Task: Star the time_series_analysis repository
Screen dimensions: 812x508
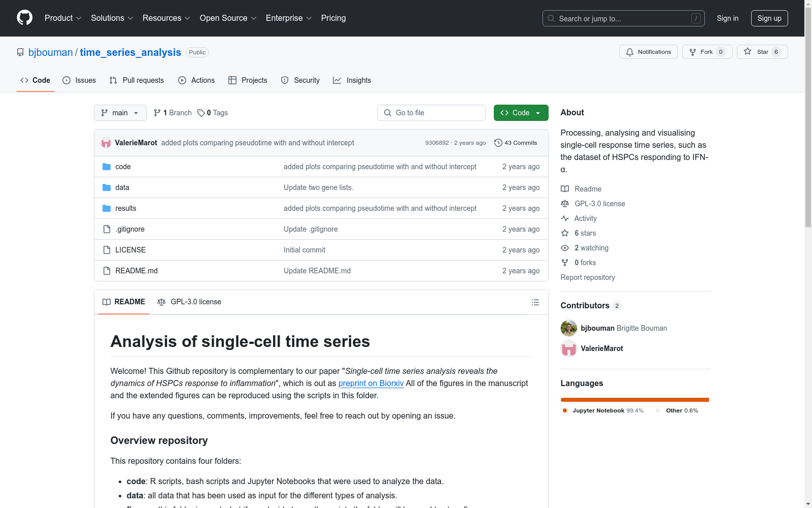Action: click(762, 52)
